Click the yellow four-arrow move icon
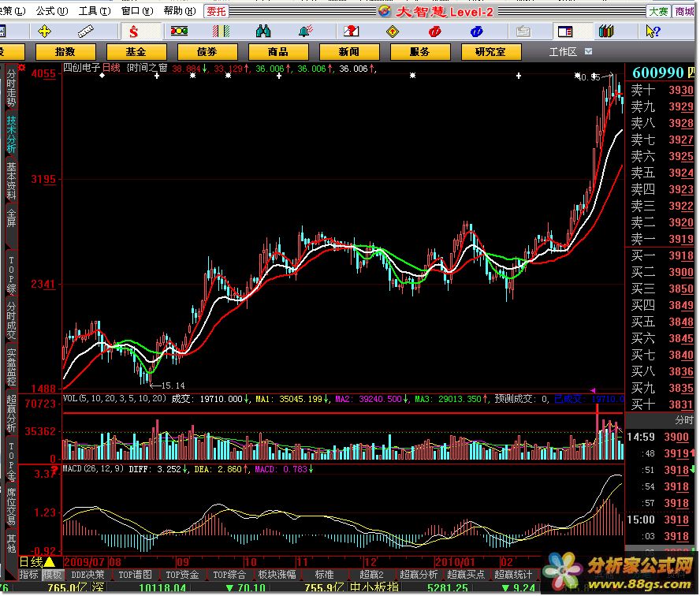This screenshot has height=596, width=700. coord(45,32)
